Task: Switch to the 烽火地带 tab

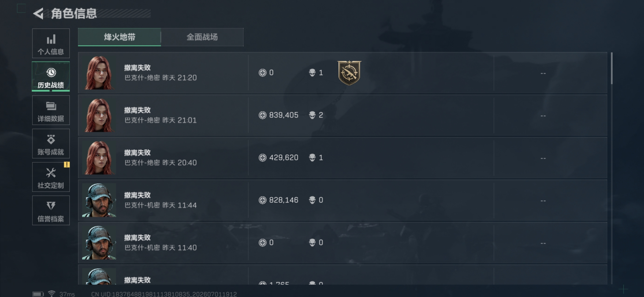Action: 120,37
